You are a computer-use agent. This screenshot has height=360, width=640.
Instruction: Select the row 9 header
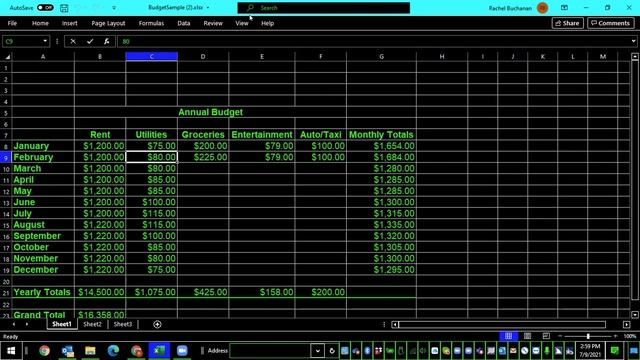click(6, 158)
